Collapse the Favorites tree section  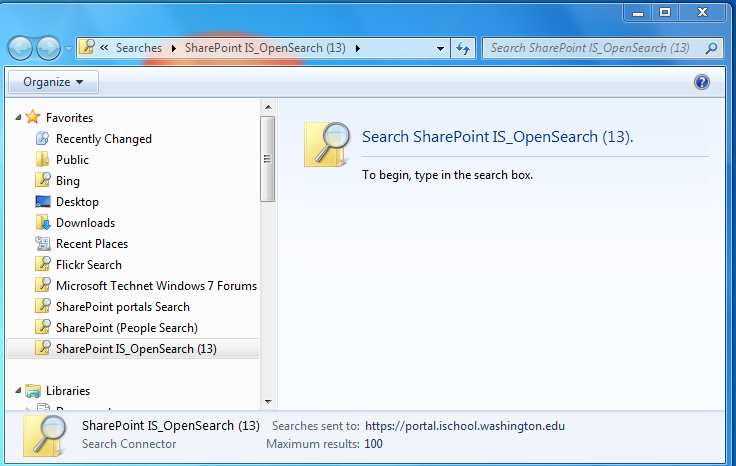[x=18, y=118]
